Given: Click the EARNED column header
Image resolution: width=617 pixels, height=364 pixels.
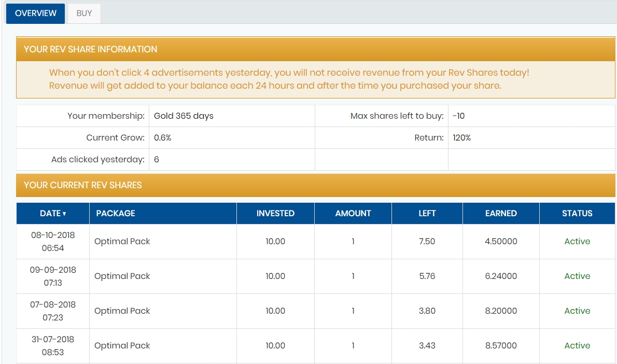Looking at the screenshot, I should [x=501, y=213].
